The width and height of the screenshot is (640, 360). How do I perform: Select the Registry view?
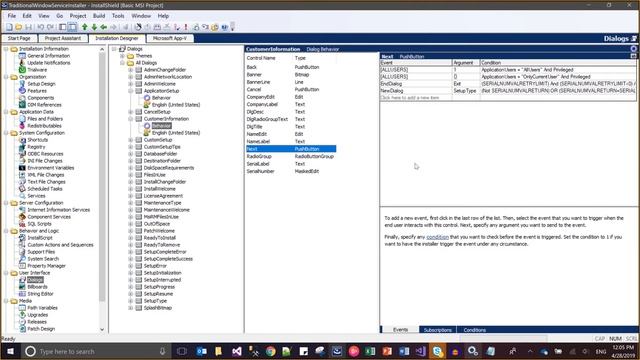[x=36, y=147]
